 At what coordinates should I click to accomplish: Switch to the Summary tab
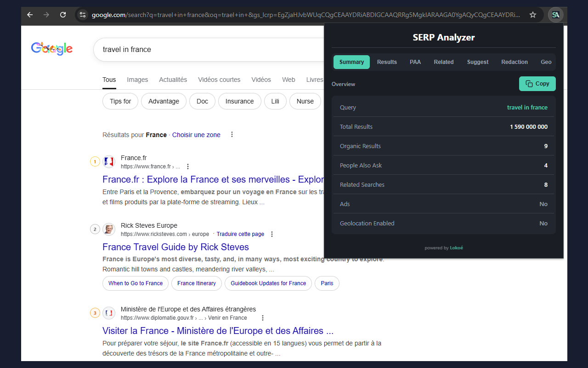pyautogui.click(x=351, y=62)
